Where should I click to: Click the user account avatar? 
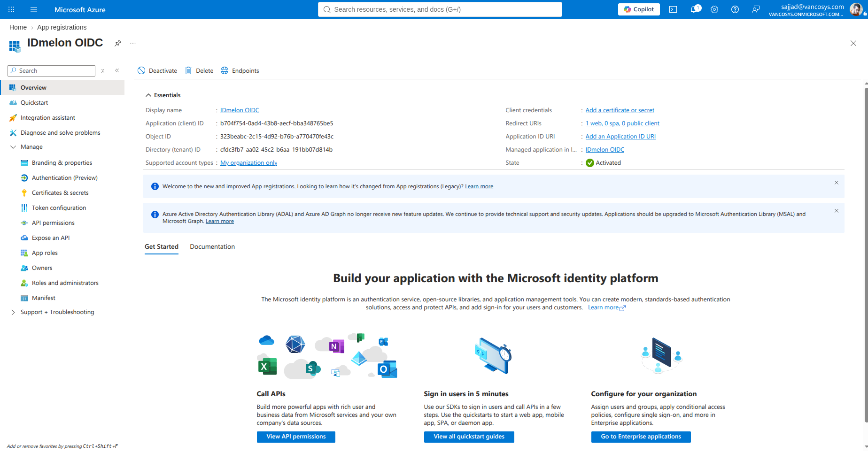coord(856,9)
